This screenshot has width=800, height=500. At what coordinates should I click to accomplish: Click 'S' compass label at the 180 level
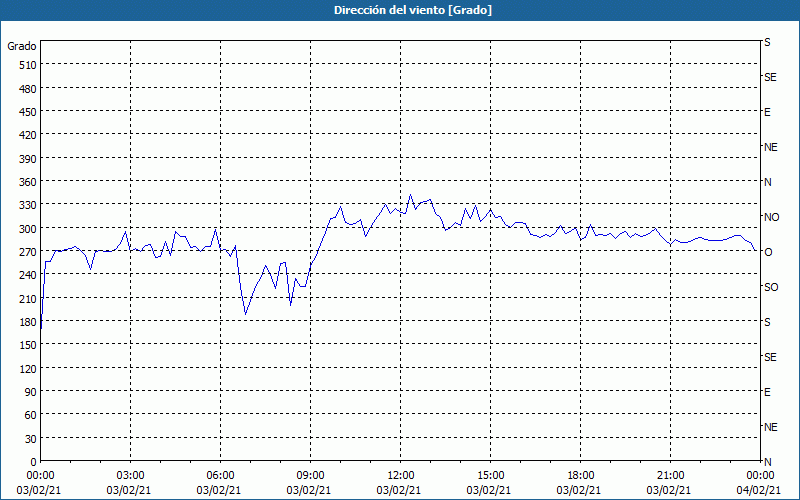(x=767, y=322)
